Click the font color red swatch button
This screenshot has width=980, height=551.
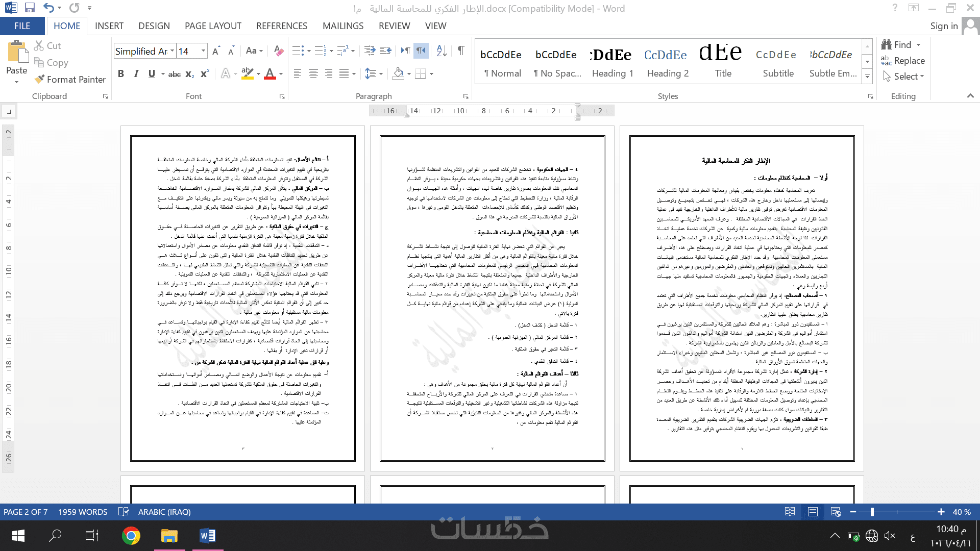pyautogui.click(x=270, y=73)
